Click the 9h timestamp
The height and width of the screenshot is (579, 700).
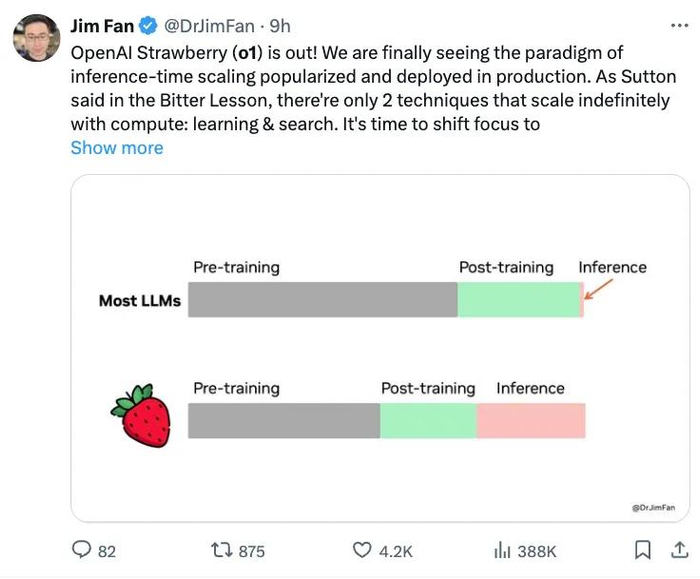(279, 26)
